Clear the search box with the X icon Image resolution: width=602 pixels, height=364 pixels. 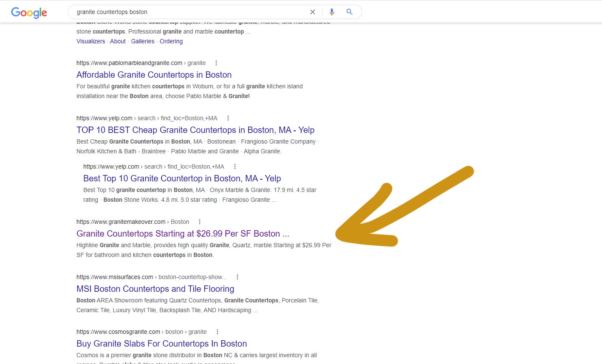pyautogui.click(x=313, y=12)
